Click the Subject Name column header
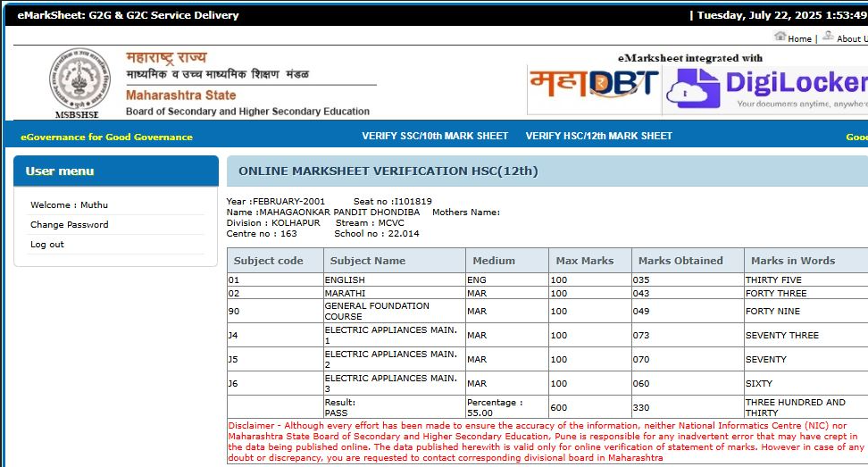 pos(368,261)
